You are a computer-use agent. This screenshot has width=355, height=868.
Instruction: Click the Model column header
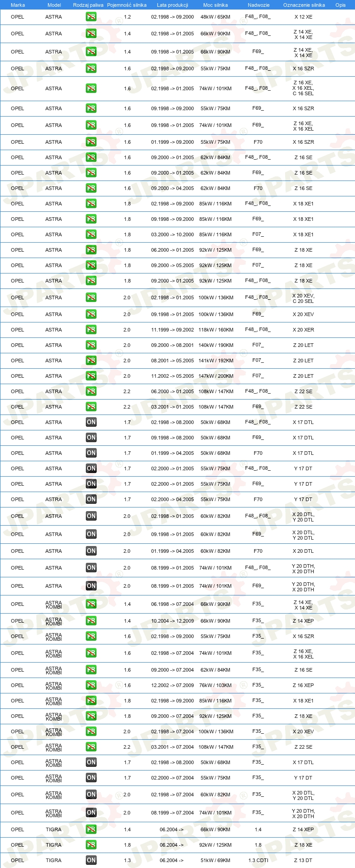(54, 5)
